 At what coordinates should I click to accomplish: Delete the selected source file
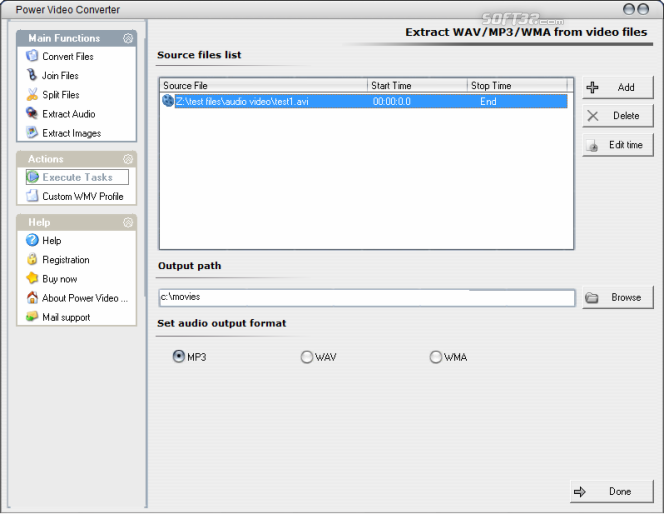tap(618, 116)
